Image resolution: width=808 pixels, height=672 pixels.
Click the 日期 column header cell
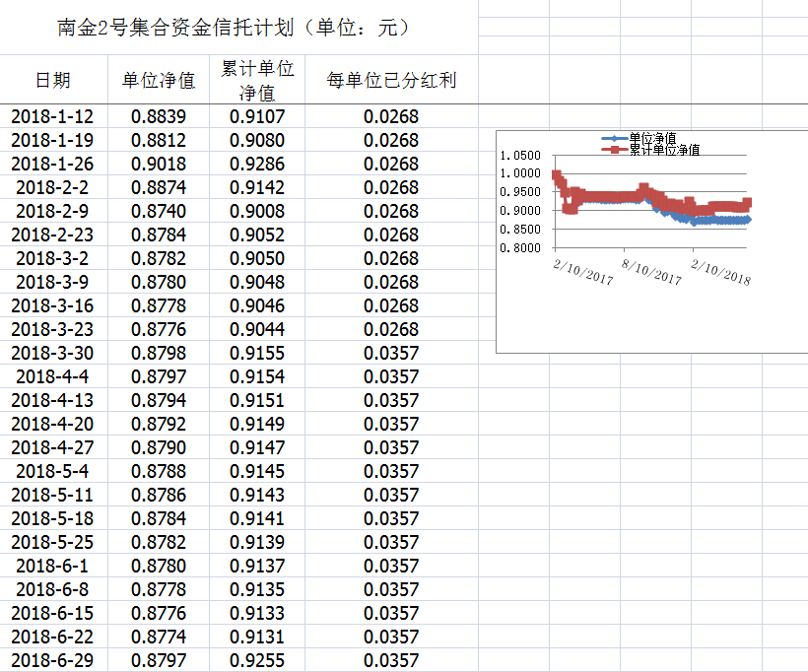point(53,80)
